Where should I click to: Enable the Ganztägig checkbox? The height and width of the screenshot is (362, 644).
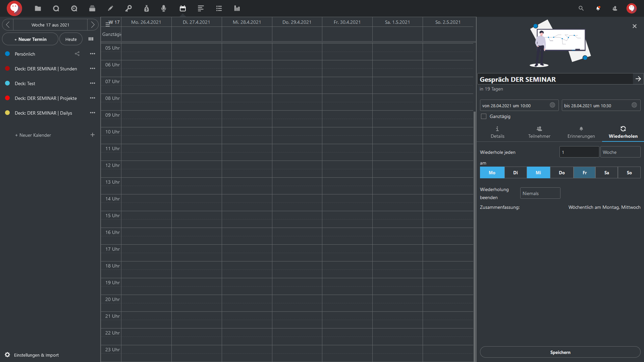tap(484, 116)
